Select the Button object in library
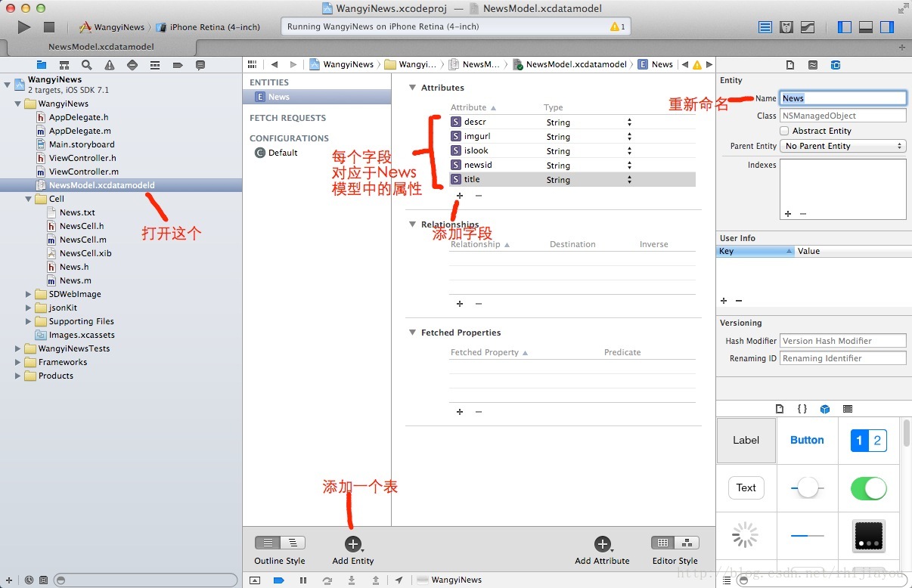This screenshot has height=588, width=912. point(807,441)
